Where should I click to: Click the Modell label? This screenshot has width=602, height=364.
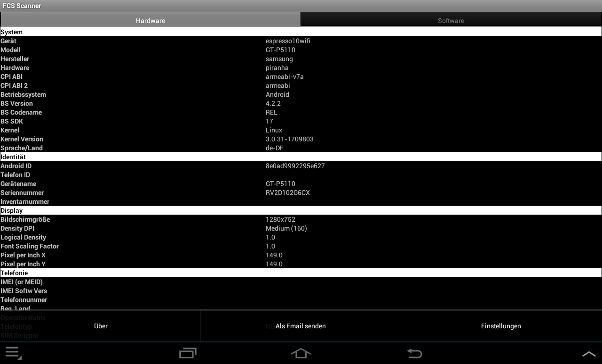click(10, 50)
